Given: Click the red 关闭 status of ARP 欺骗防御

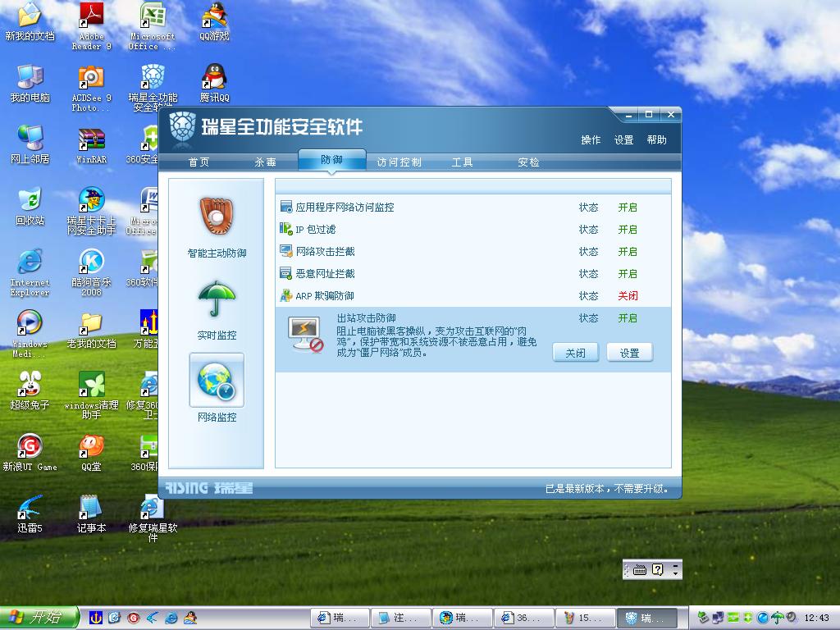Looking at the screenshot, I should coord(628,295).
